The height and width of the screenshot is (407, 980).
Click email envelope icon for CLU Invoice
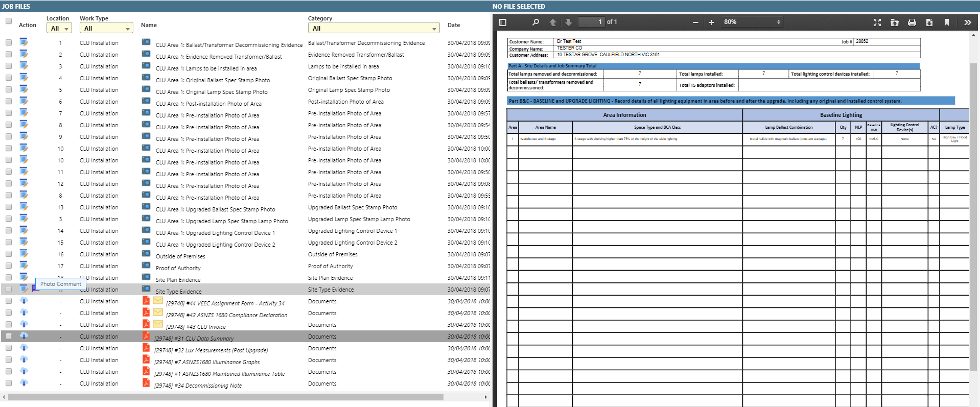pos(158,324)
